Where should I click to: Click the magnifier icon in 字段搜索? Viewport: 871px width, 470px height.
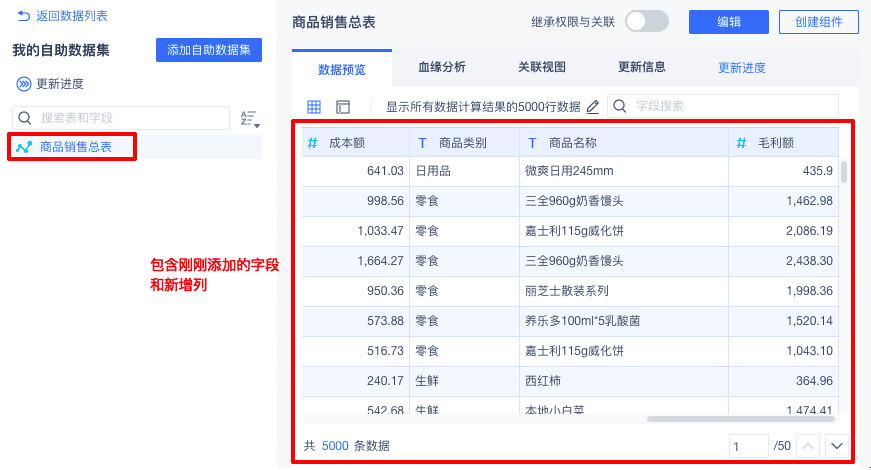tap(620, 106)
